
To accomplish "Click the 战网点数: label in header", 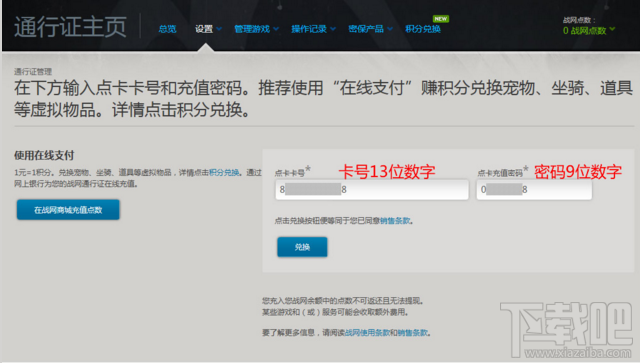I will point(579,20).
